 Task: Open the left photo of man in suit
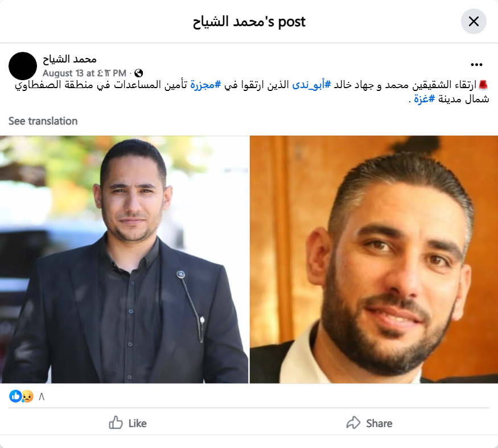coord(124,259)
